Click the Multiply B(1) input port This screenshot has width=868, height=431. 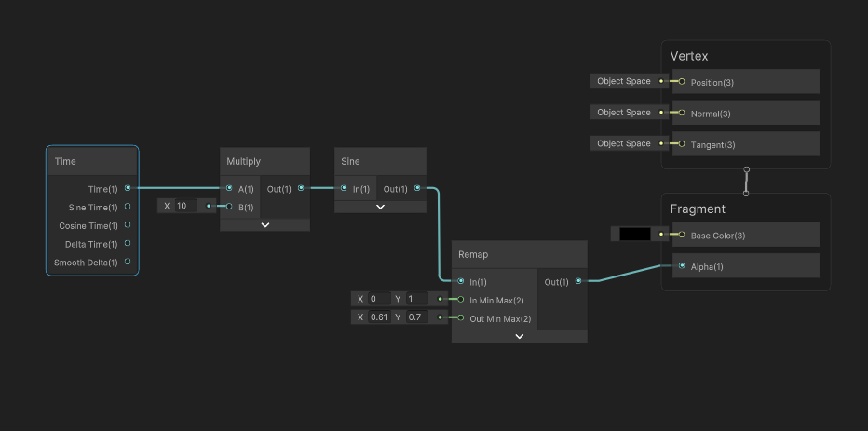229,207
